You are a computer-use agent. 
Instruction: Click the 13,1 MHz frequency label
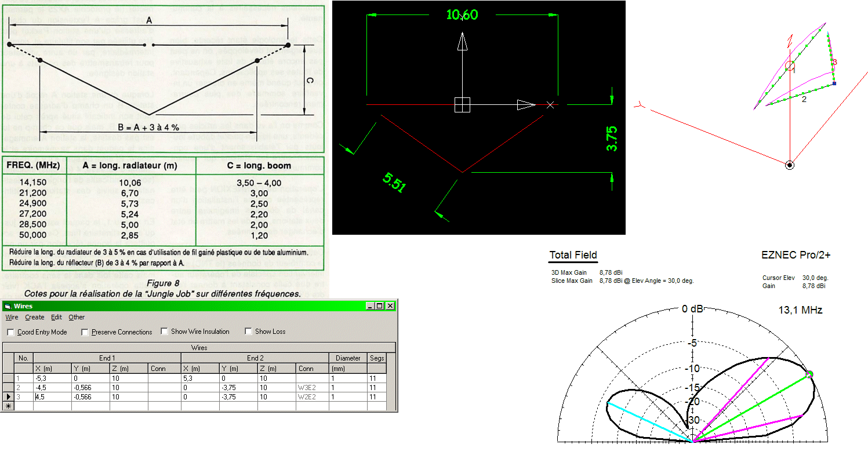(800, 310)
